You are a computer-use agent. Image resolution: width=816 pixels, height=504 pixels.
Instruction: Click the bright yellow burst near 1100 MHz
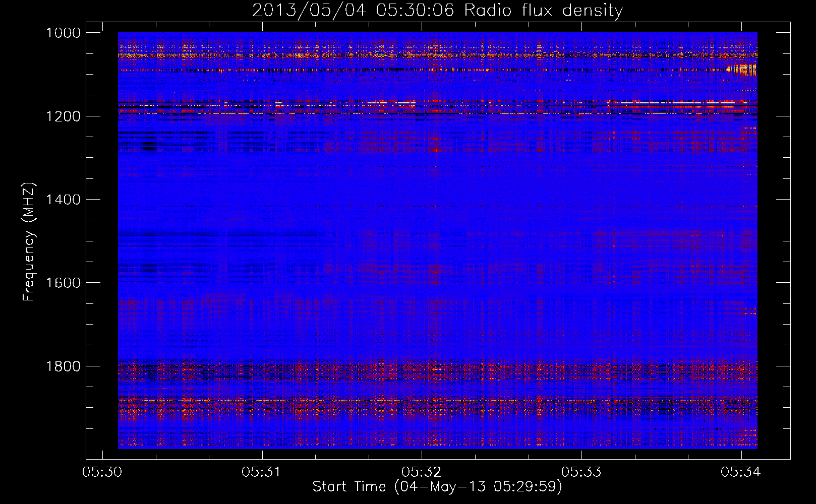(742, 69)
